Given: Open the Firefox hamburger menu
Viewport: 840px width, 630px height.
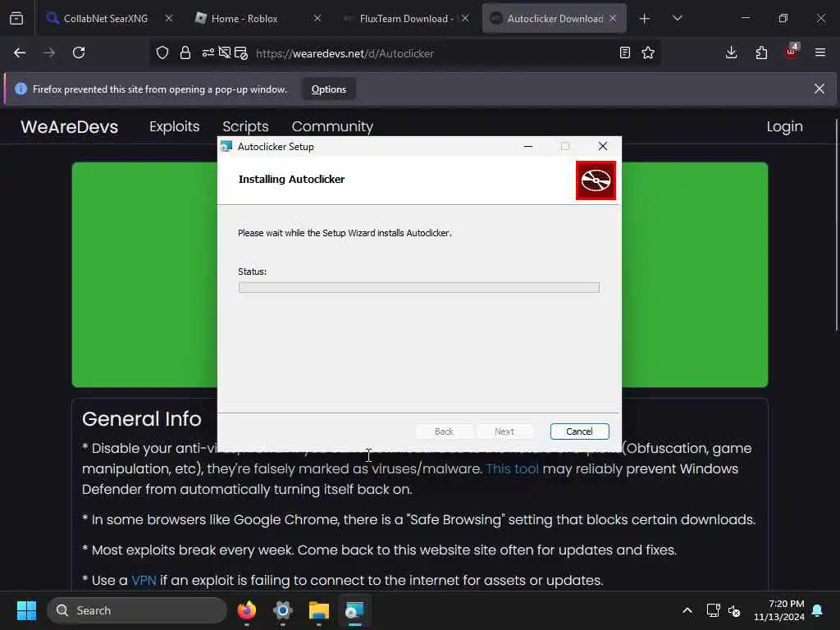Looking at the screenshot, I should (820, 52).
